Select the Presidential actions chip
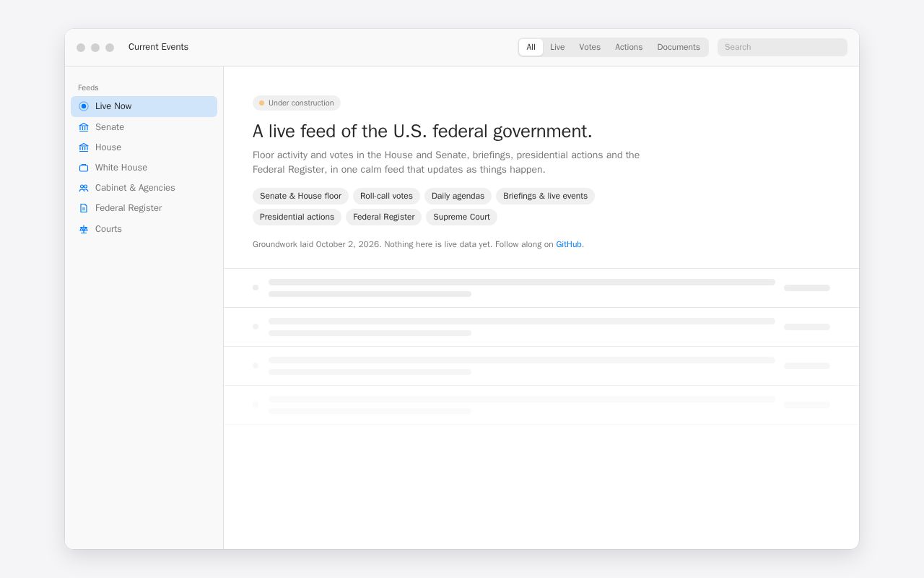 297,217
